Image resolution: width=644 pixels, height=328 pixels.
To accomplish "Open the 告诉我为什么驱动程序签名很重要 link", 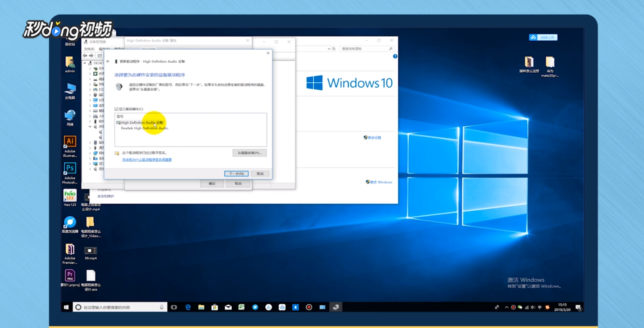I will coord(147,160).
